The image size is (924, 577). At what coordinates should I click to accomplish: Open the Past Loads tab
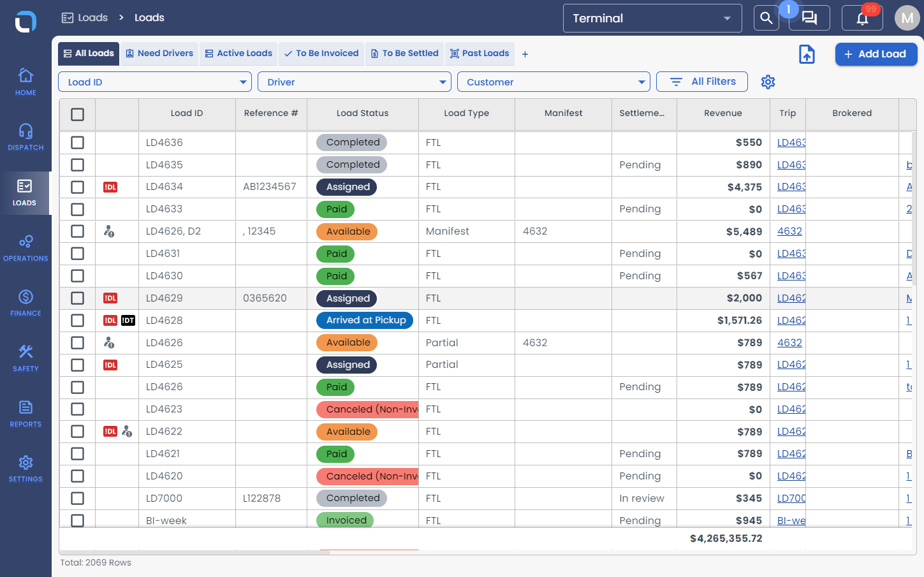[x=480, y=54]
